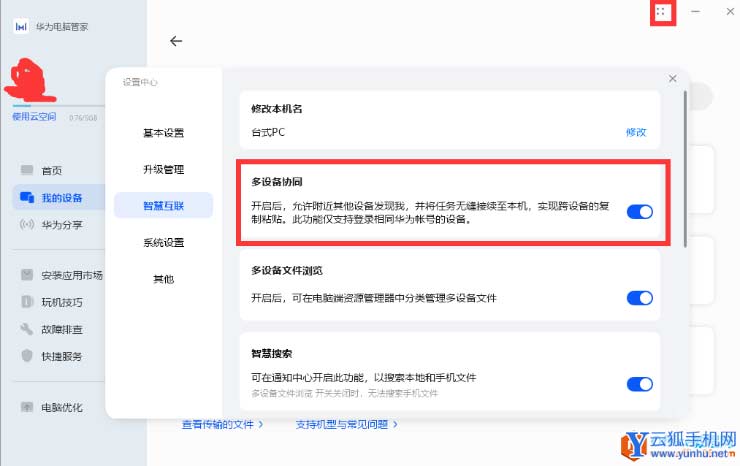Minimize the PC Manager window
740x466 pixels.
[x=695, y=11]
